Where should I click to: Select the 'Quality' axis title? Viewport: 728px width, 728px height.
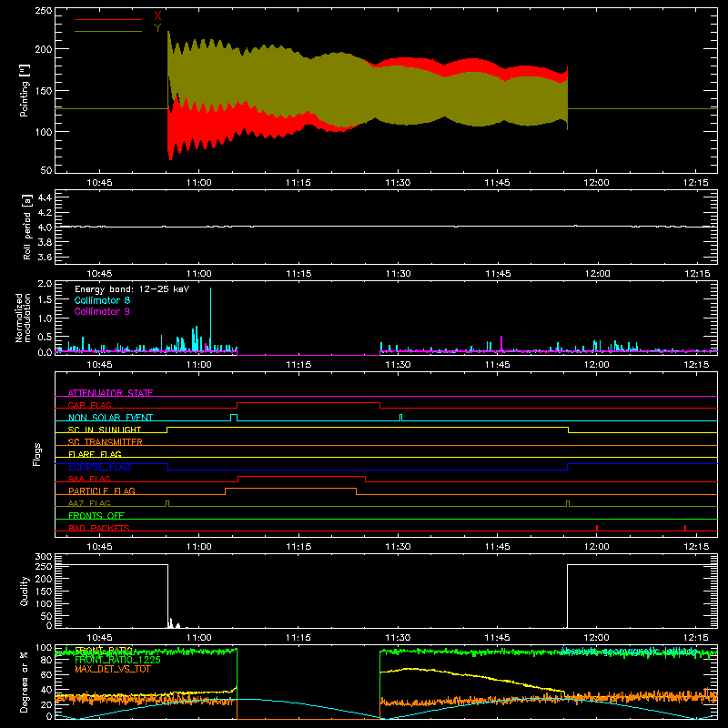25,591
